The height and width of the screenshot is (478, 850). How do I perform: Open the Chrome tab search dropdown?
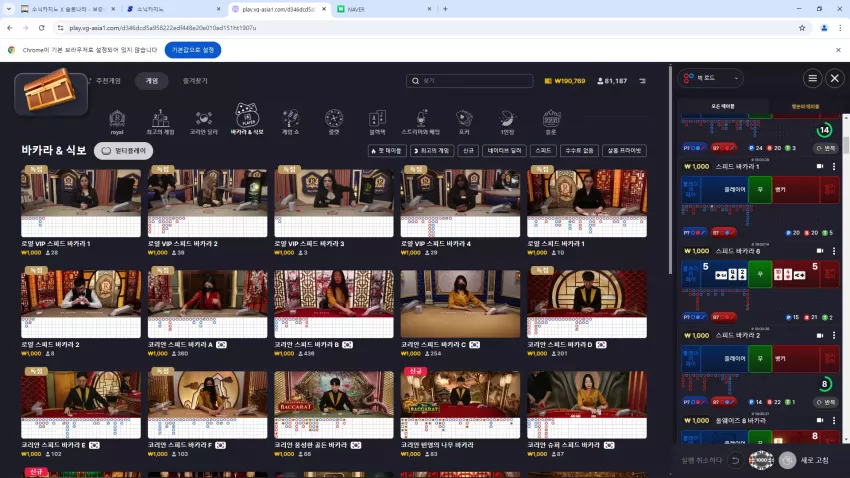tap(9, 9)
